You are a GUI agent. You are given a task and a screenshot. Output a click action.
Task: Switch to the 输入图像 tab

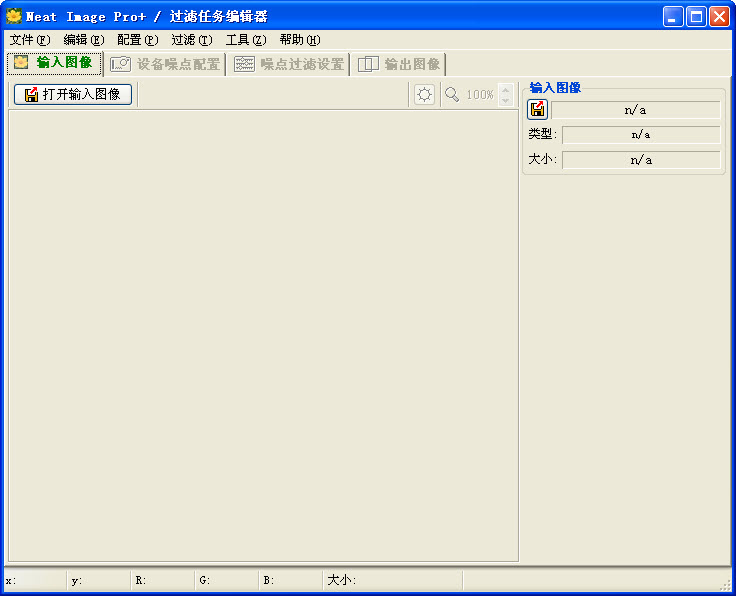[54, 63]
